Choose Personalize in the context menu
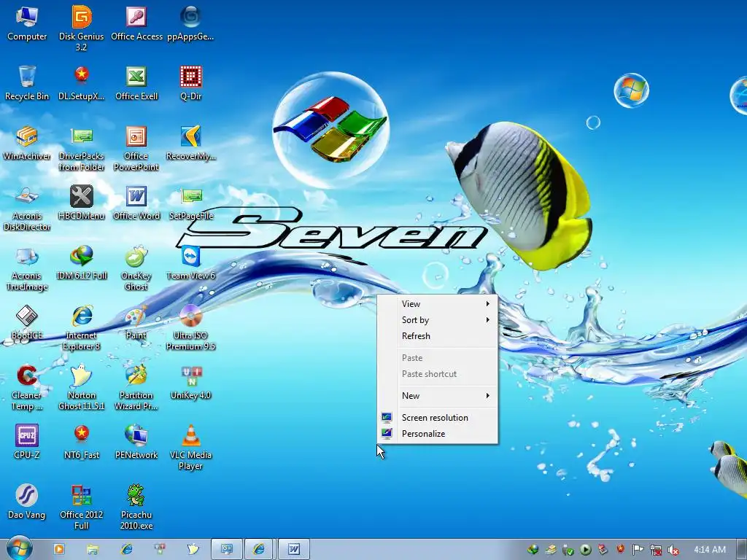Image resolution: width=747 pixels, height=560 pixels. pyautogui.click(x=438, y=434)
